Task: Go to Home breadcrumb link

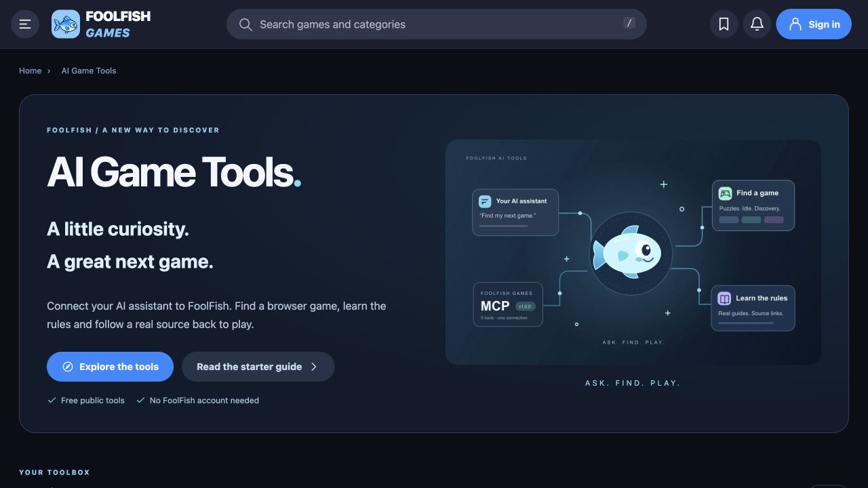Action: [30, 70]
